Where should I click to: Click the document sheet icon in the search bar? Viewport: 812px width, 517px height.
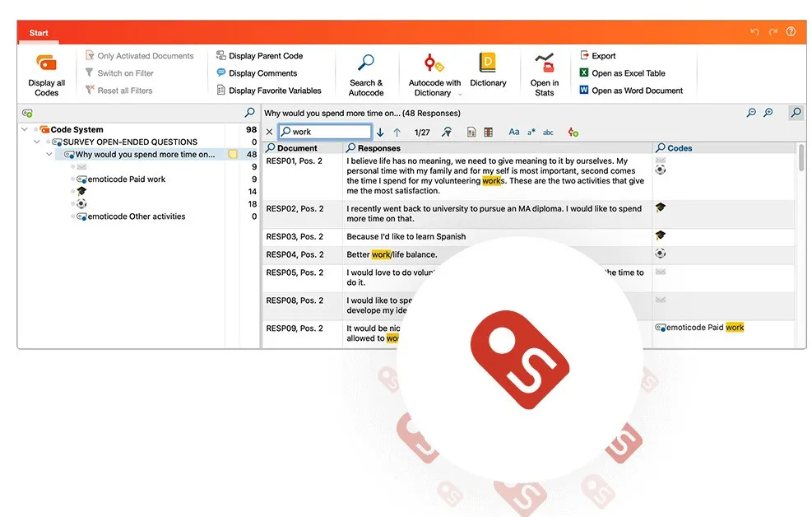coord(471,133)
